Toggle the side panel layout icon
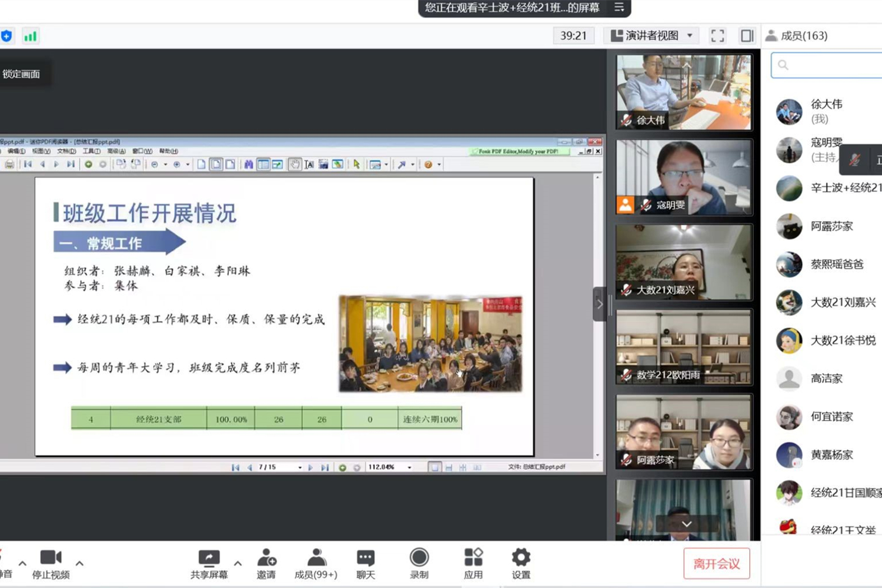 747,36
